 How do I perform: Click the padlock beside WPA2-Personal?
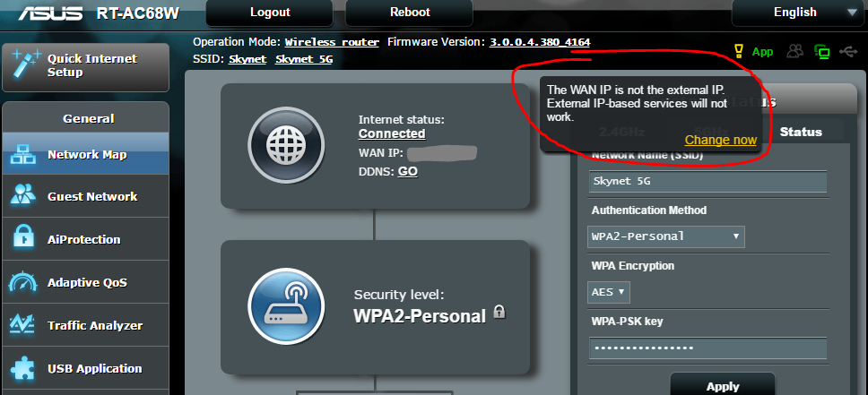click(x=499, y=312)
